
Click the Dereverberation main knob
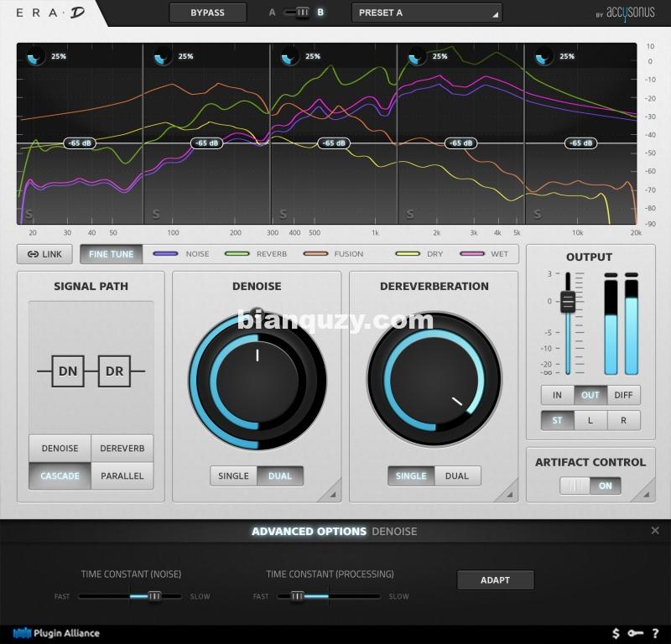pos(434,380)
